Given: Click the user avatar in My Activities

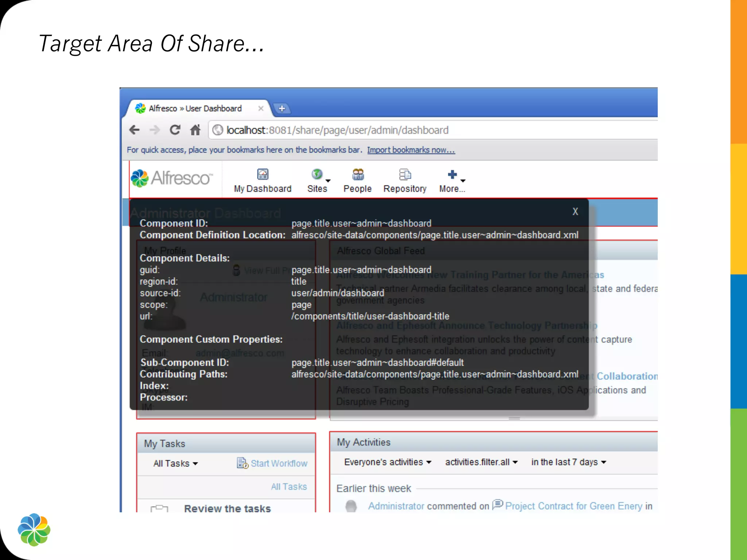Looking at the screenshot, I should [351, 506].
